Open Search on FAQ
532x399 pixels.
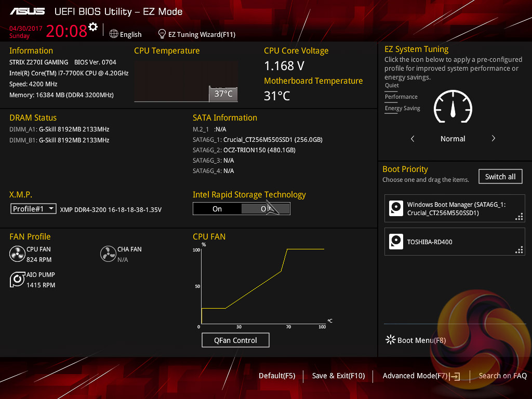pyautogui.click(x=502, y=376)
